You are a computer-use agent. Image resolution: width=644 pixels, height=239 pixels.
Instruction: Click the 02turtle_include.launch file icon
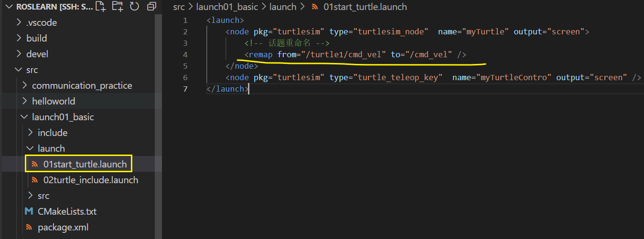[x=34, y=180]
